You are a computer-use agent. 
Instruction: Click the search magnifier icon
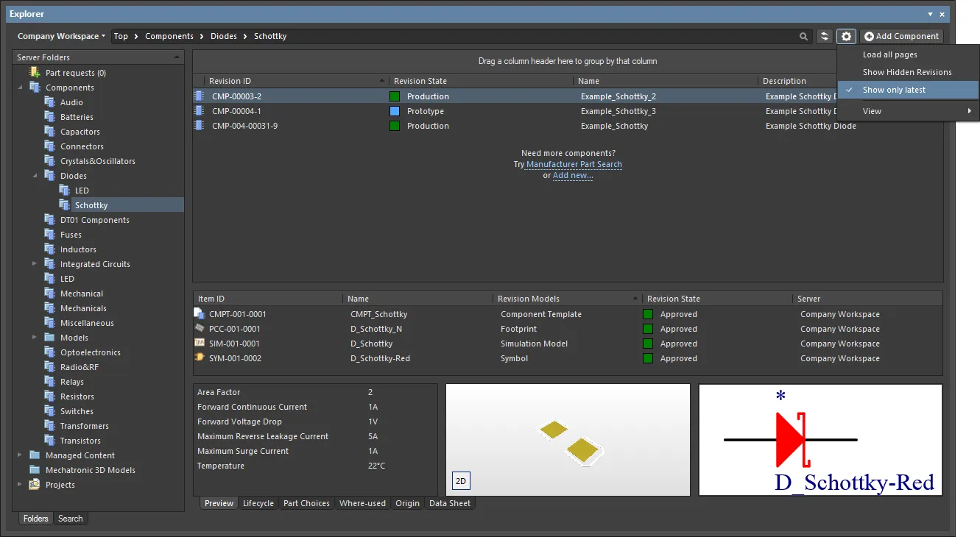point(803,36)
